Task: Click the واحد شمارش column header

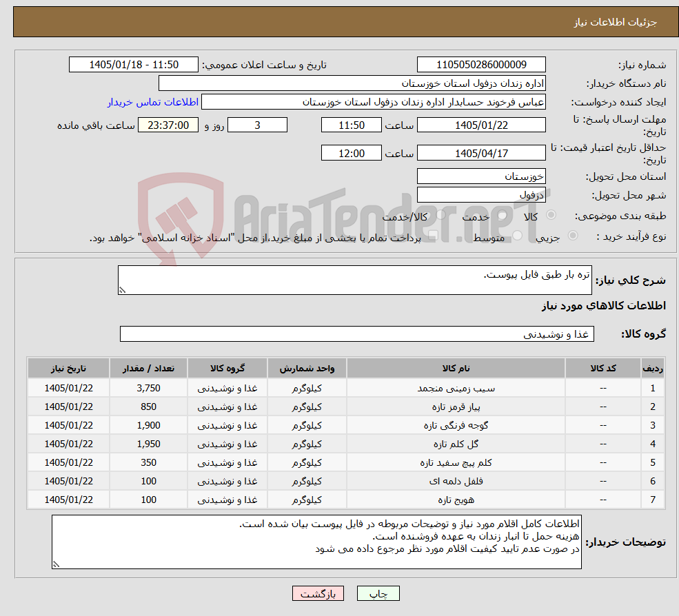Action: [x=307, y=368]
